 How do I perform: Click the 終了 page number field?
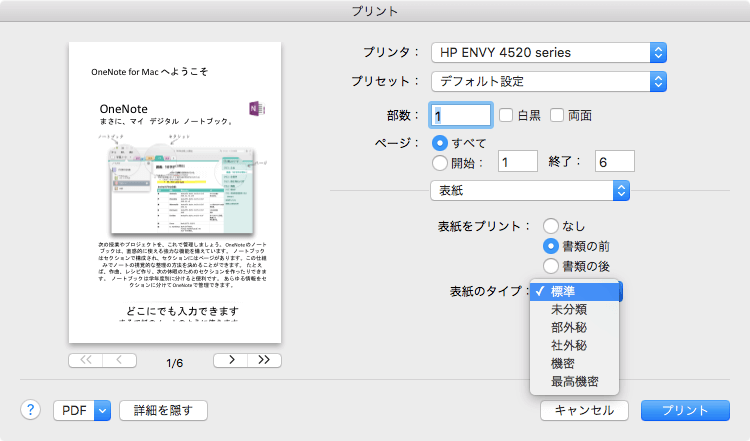tap(615, 162)
